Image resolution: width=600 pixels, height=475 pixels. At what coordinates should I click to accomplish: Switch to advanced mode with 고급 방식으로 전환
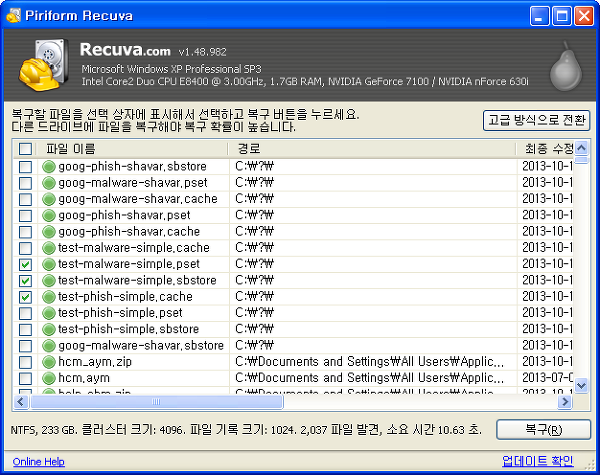pyautogui.click(x=536, y=121)
